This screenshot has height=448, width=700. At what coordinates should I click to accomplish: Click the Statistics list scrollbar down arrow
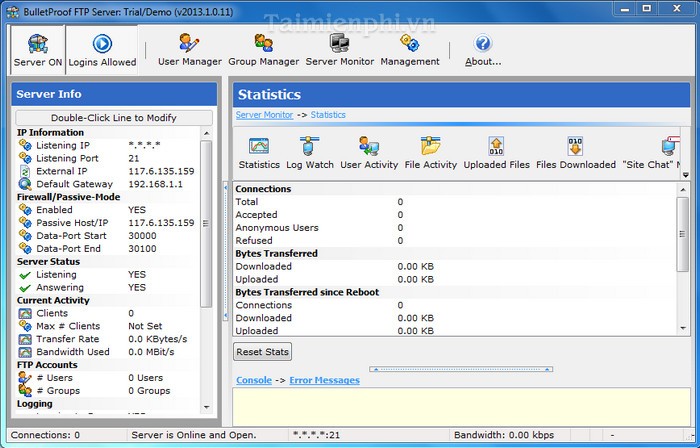click(683, 328)
